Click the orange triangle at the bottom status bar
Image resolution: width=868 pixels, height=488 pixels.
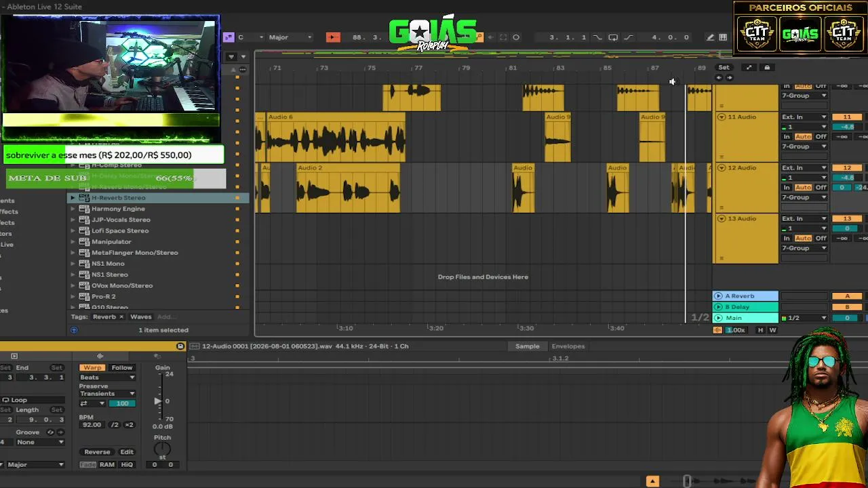point(652,481)
